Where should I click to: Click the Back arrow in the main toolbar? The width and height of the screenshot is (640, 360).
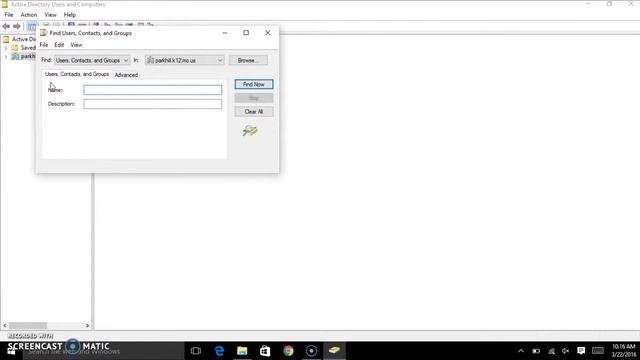click(6, 26)
